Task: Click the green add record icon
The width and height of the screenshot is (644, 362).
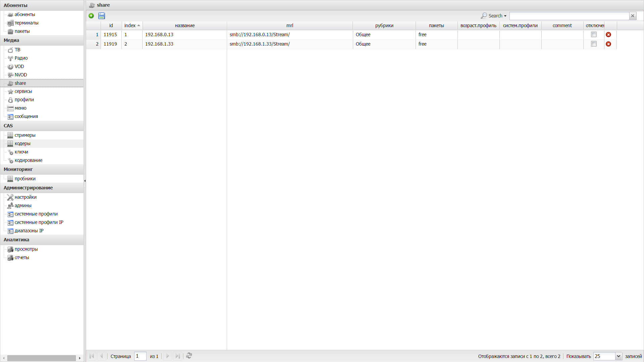Action: pyautogui.click(x=91, y=15)
